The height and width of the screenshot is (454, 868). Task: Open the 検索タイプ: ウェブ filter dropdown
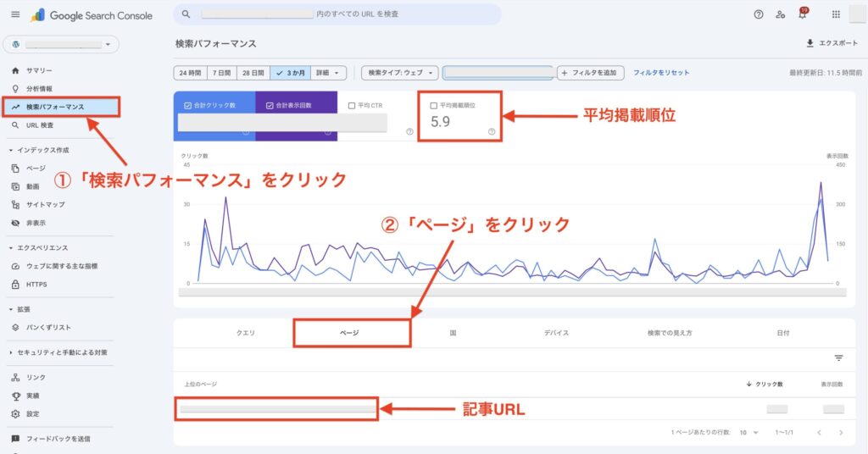[401, 73]
